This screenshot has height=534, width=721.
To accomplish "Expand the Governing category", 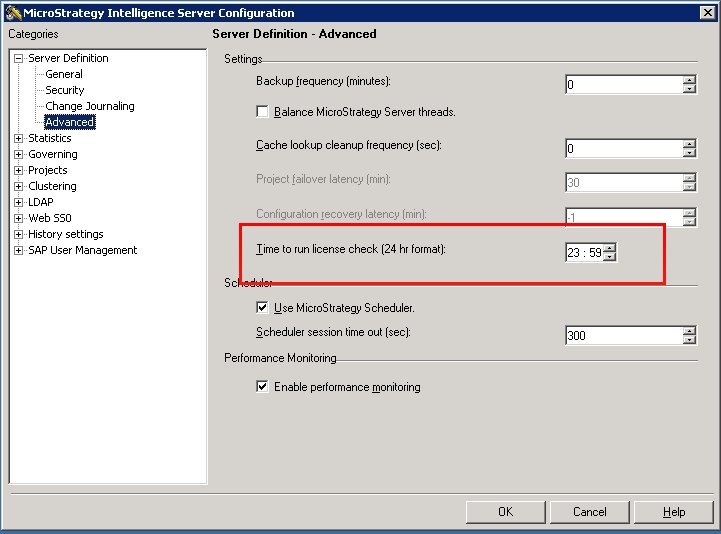I will (18, 155).
